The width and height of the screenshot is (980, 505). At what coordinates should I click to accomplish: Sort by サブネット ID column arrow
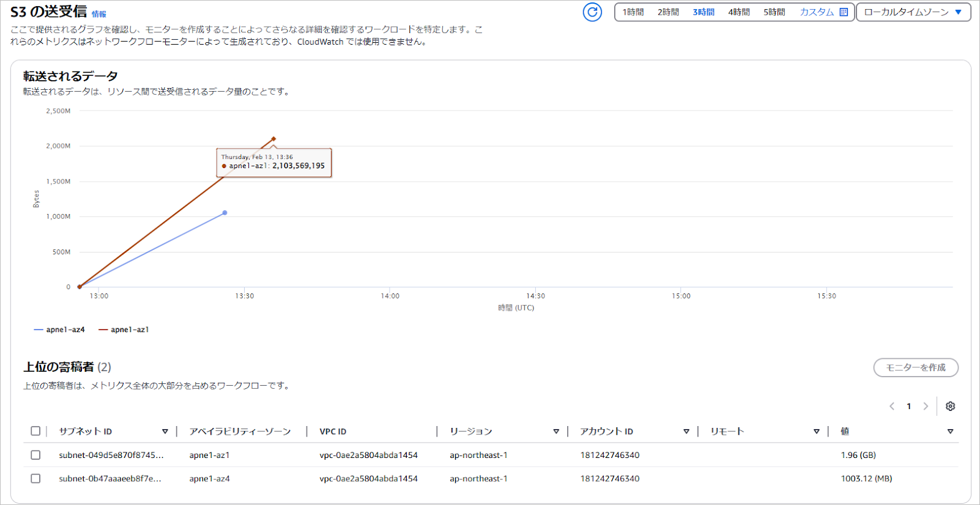click(165, 432)
